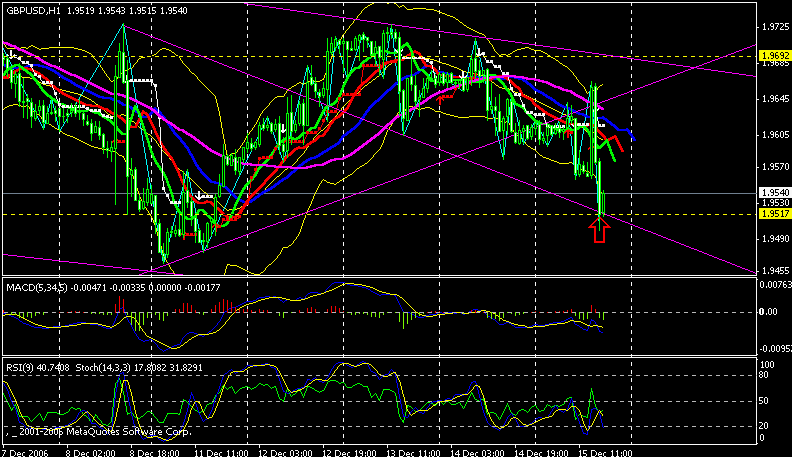Click the 20 level on oscillator scale
The height and width of the screenshot is (457, 792).
[764, 426]
